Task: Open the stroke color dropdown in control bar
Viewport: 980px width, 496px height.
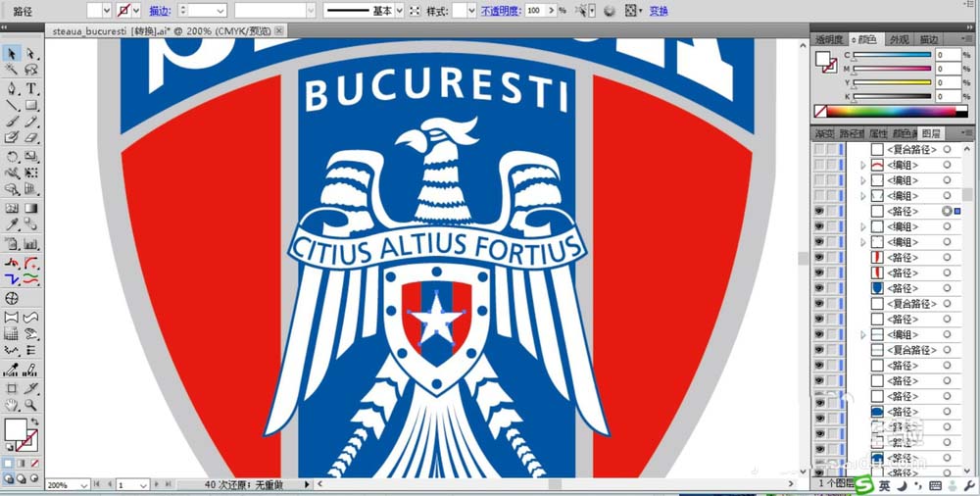Action: [x=135, y=11]
